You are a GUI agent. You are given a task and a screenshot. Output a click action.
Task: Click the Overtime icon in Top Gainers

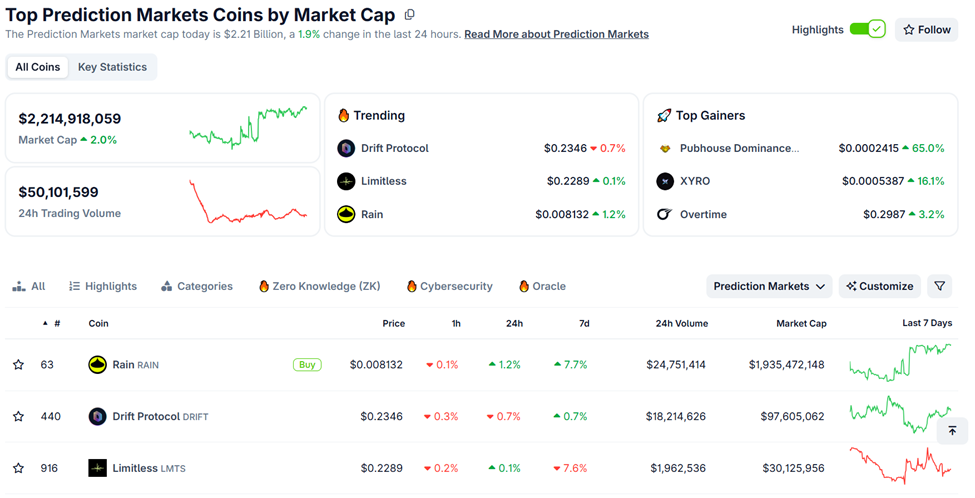tap(665, 214)
